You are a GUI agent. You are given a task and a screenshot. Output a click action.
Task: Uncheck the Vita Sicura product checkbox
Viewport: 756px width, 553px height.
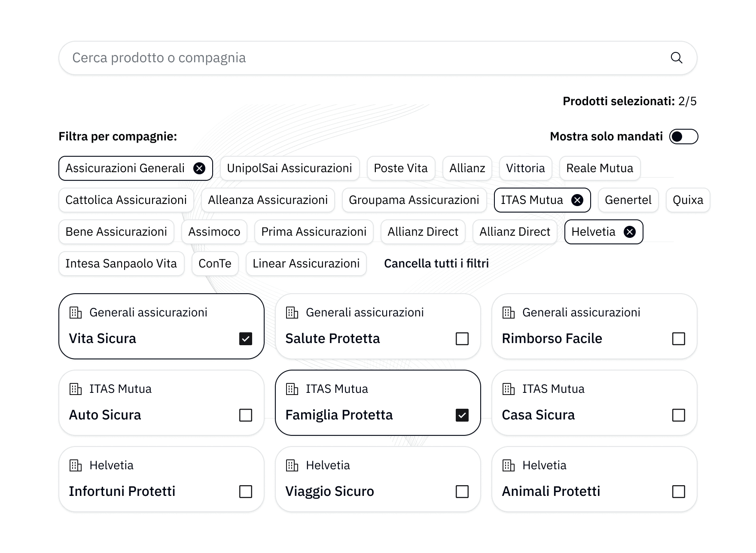(x=245, y=339)
